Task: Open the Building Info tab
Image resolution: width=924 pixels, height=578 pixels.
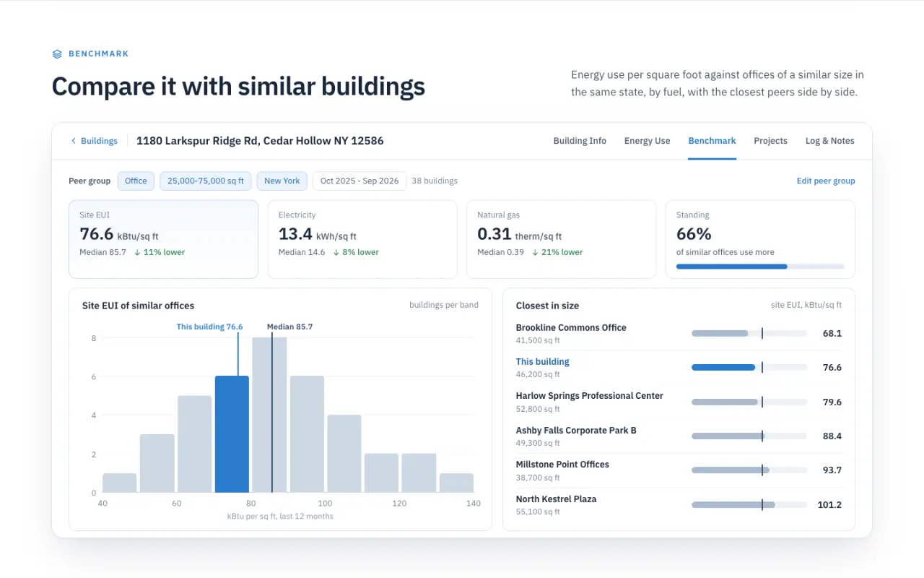Action: tap(580, 141)
